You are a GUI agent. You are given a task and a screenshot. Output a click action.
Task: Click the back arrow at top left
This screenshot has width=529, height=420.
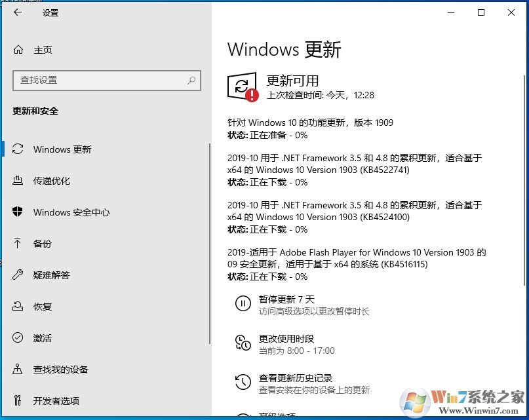(x=18, y=12)
